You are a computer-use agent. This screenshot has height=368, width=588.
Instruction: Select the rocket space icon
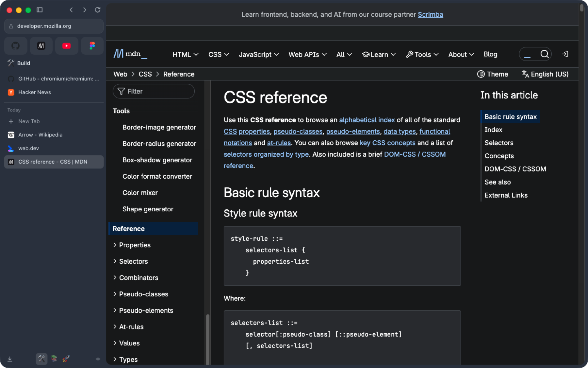point(66,359)
